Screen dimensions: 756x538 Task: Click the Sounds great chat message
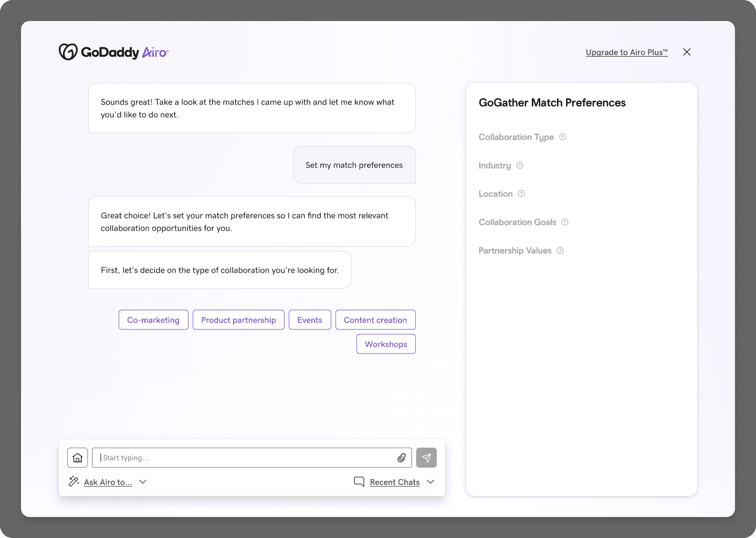pyautogui.click(x=252, y=108)
